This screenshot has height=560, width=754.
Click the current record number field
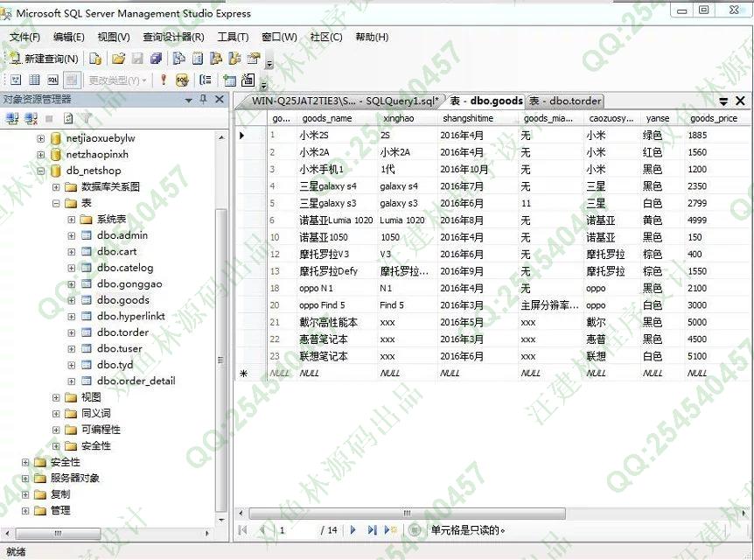pyautogui.click(x=296, y=530)
